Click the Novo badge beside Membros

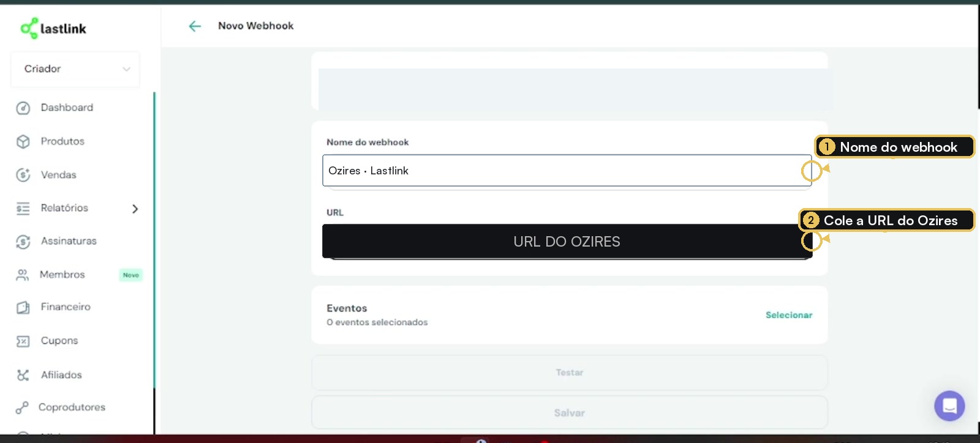point(131,275)
